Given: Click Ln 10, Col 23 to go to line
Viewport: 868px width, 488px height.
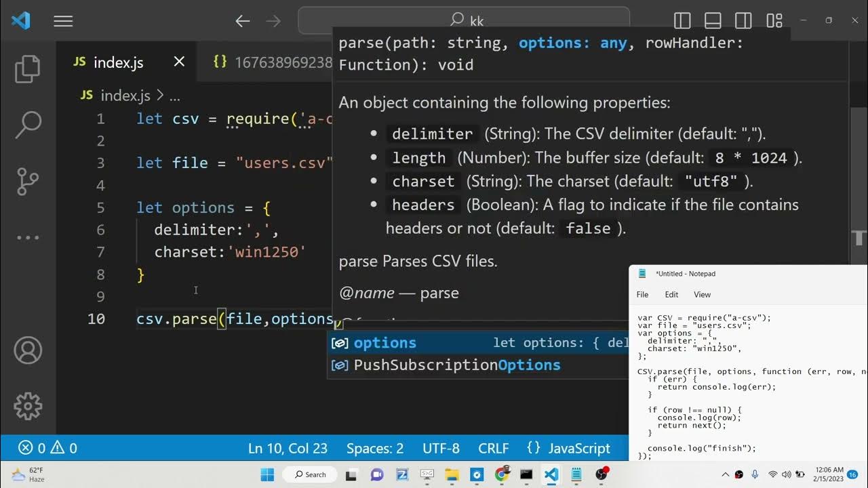Looking at the screenshot, I should (288, 448).
